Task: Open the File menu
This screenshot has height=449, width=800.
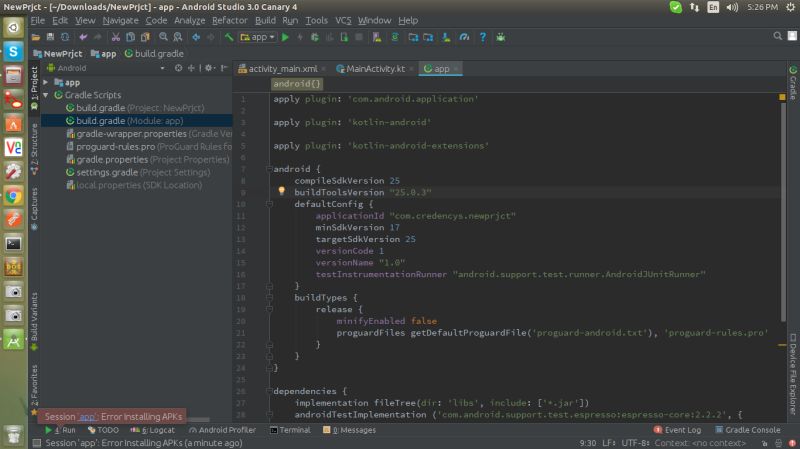Action: [x=38, y=20]
